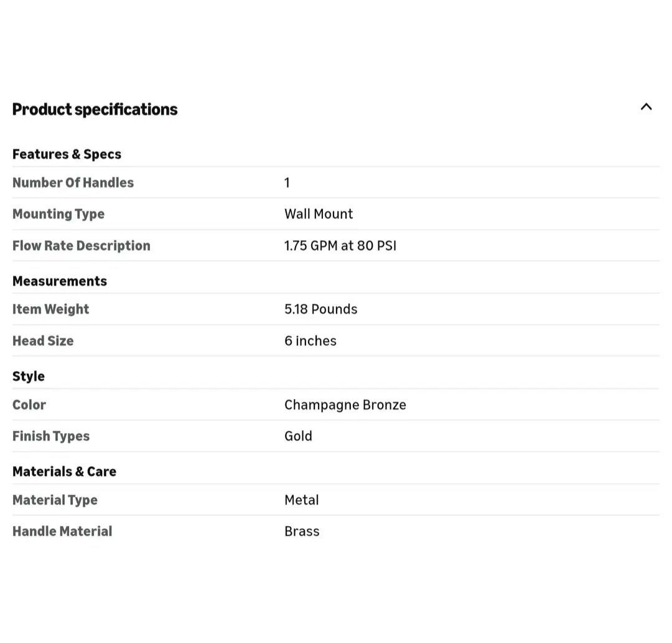Screen dimensions: 672x643
Task: Click the Material Type label
Action: click(55, 500)
